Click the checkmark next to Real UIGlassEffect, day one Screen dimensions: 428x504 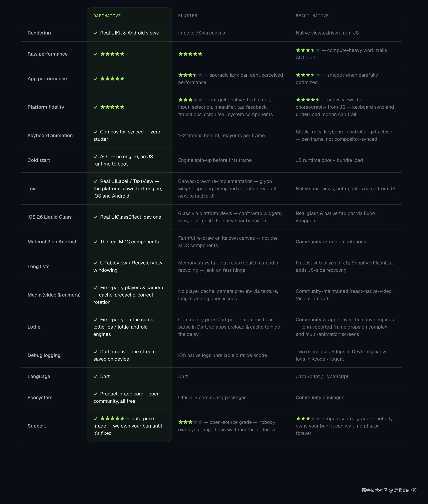point(96,217)
